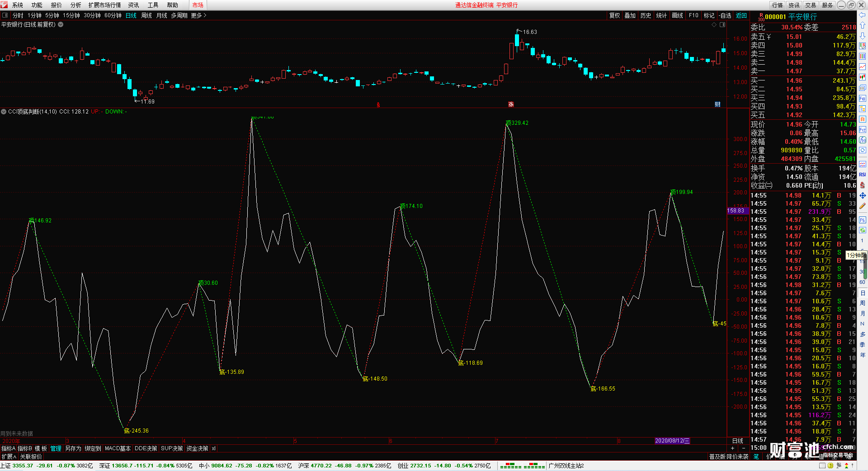Image resolution: width=868 pixels, height=471 pixels.
Task: Click the blue move-arrows icon
Action: point(863,195)
